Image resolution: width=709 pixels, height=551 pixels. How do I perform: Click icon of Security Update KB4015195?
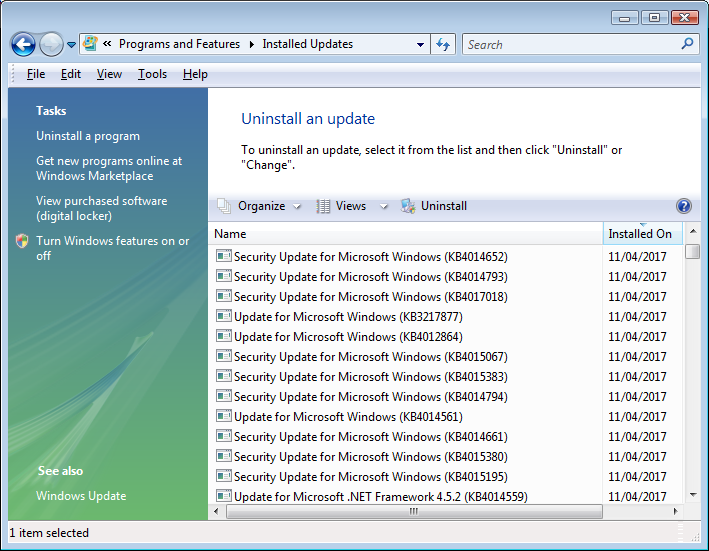click(x=224, y=476)
